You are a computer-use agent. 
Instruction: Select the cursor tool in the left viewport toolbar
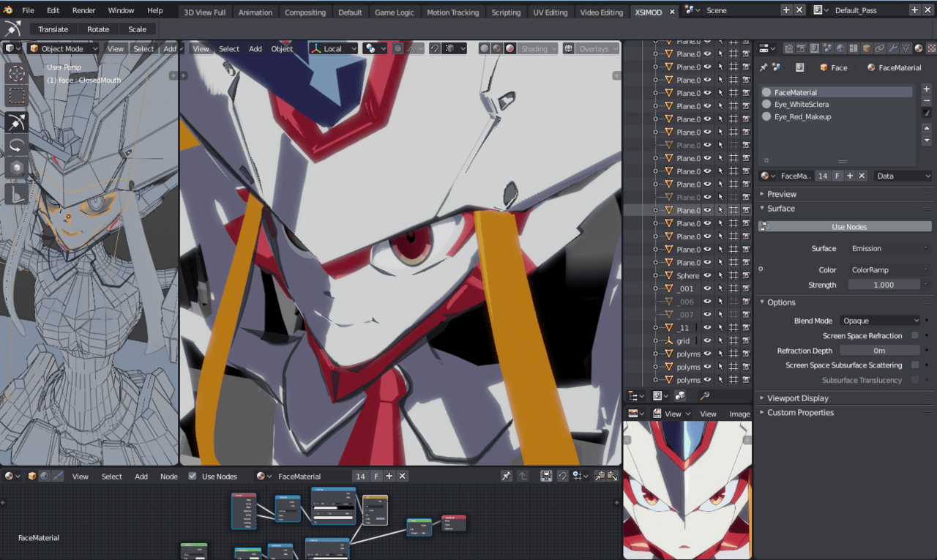[16, 73]
